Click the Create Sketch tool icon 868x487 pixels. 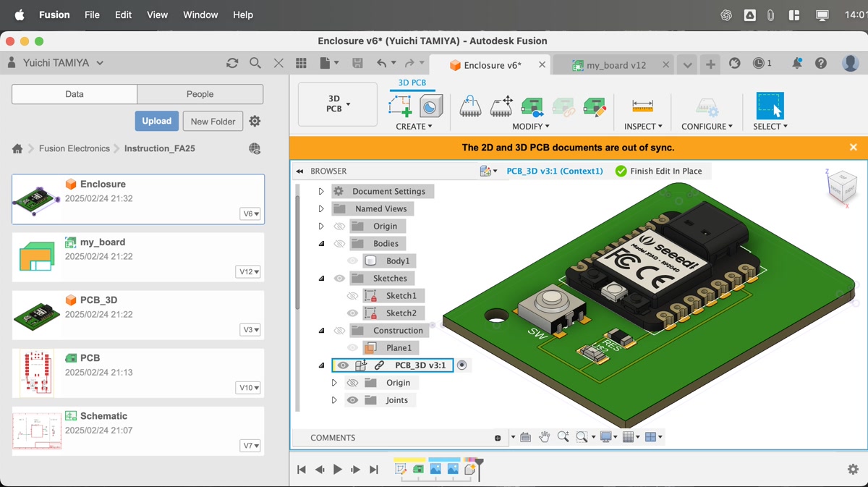click(x=400, y=106)
